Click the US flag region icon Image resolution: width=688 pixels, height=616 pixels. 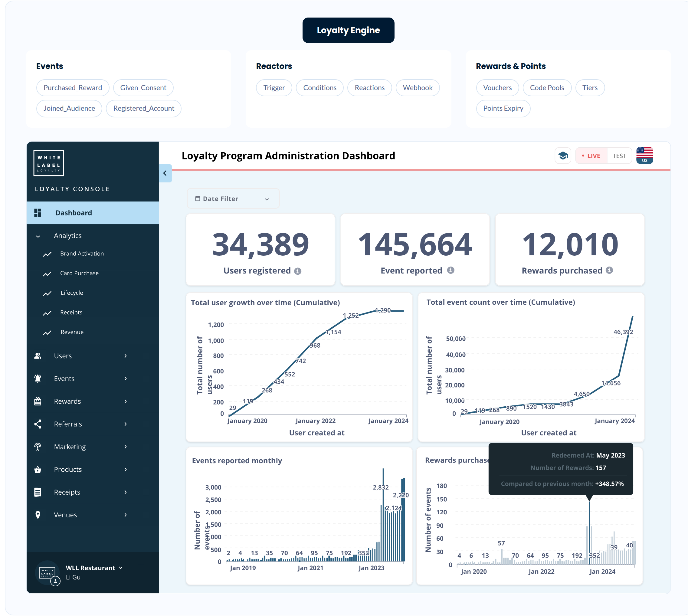(644, 155)
